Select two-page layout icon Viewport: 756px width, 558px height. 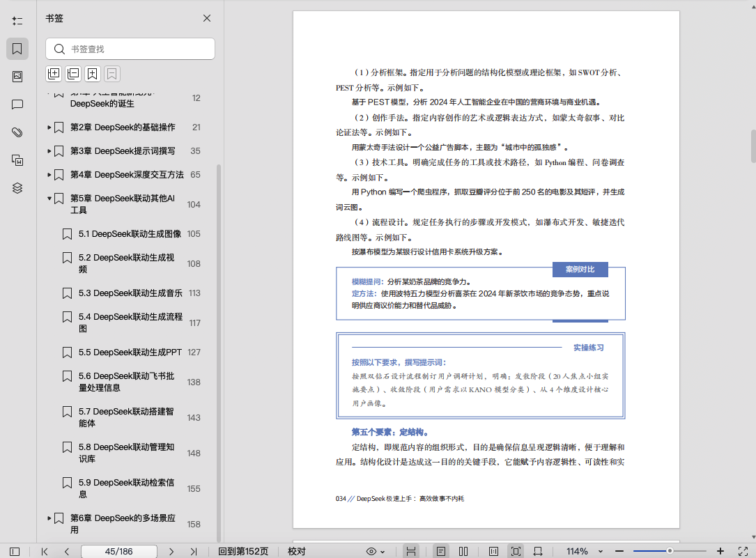(x=463, y=551)
